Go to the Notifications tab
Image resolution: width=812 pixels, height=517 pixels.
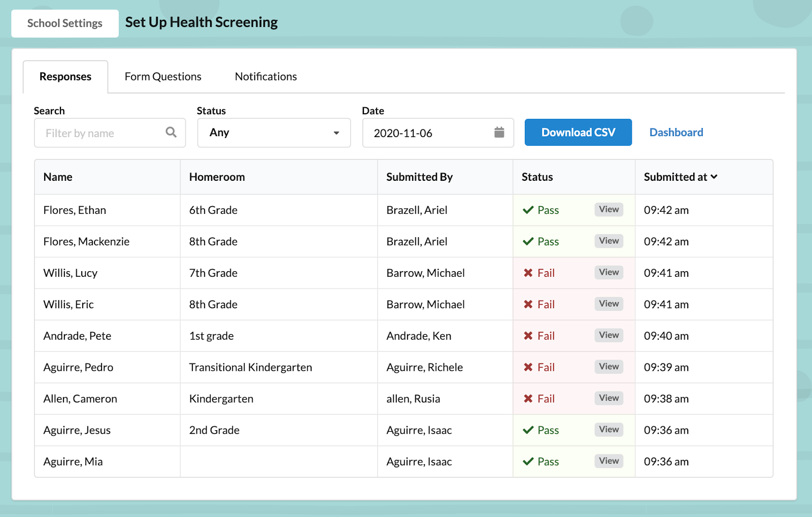tap(266, 77)
